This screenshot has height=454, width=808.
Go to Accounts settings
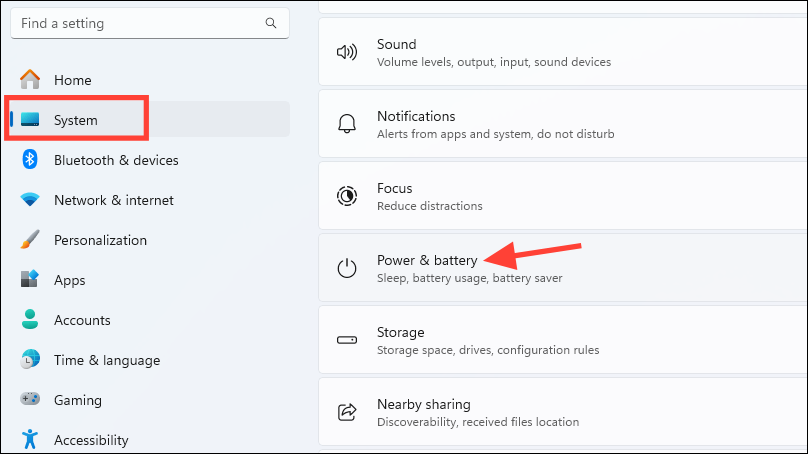(82, 320)
